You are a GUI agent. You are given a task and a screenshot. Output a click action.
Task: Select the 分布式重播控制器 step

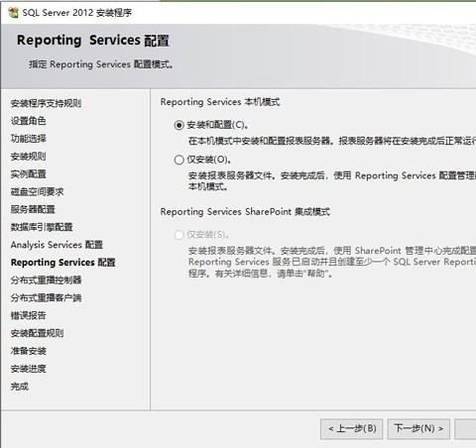[46, 280]
